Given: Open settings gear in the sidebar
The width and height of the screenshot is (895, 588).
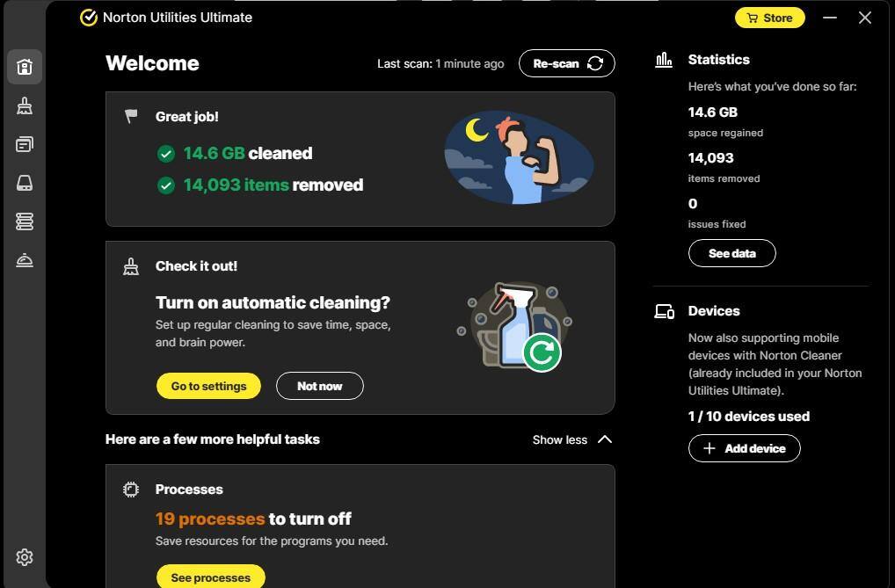Looking at the screenshot, I should click(x=25, y=557).
